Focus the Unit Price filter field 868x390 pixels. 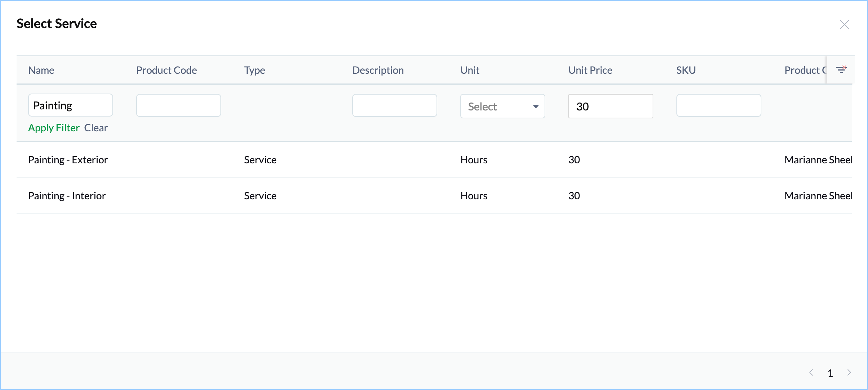point(610,106)
